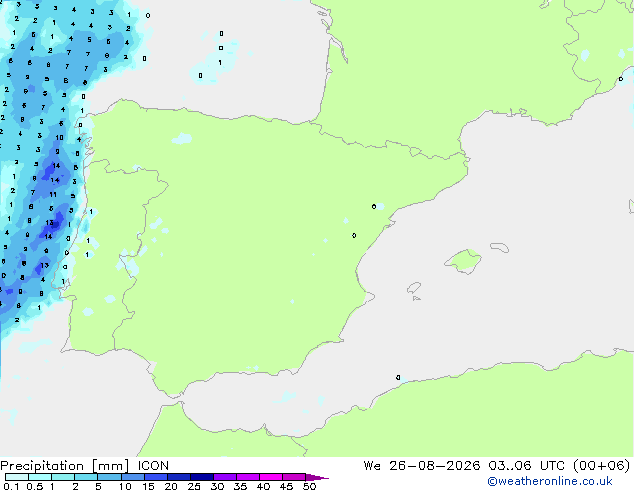634x490 pixels.
Task: Click the "(00+06)" forecast run label
Action: tap(602, 466)
